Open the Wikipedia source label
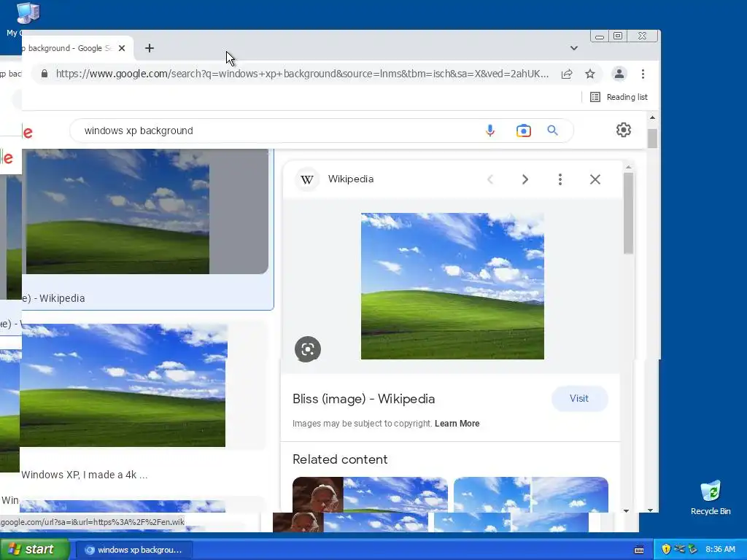Image resolution: width=747 pixels, height=560 pixels. [x=351, y=179]
